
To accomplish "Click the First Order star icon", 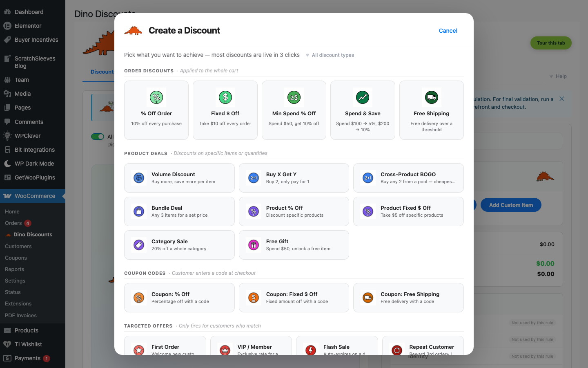I will tap(139, 350).
